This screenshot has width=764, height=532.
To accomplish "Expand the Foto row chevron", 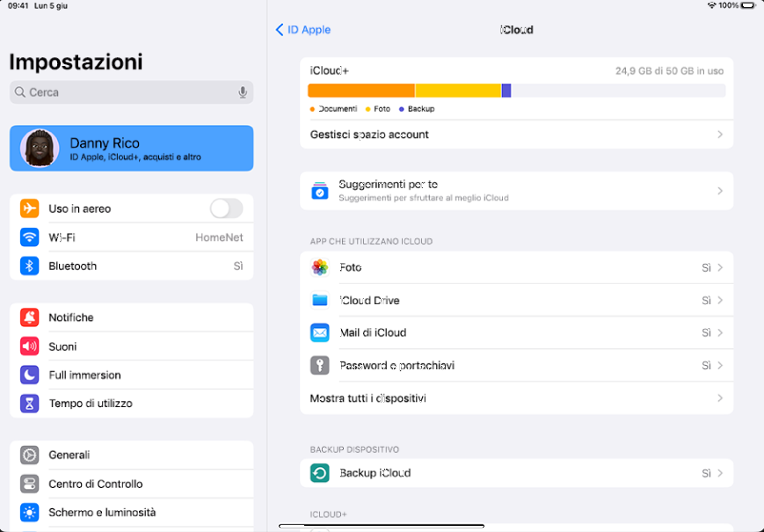I will pos(720,267).
